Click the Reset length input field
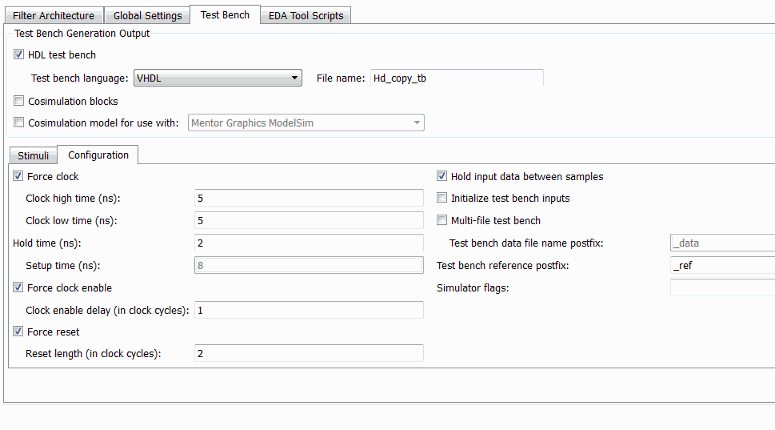The width and height of the screenshot is (775, 430). click(x=308, y=353)
